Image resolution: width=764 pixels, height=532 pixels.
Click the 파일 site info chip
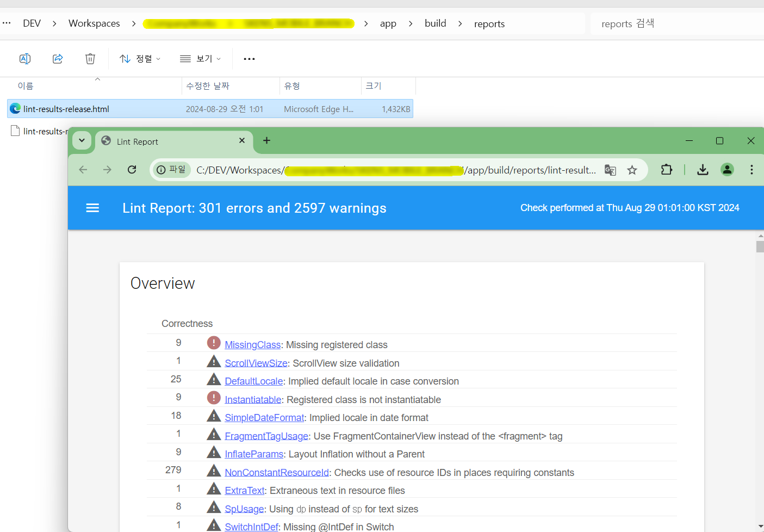click(171, 170)
